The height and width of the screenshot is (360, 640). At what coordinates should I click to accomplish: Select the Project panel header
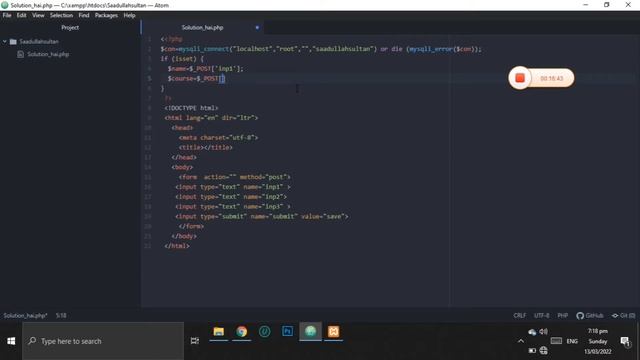pos(70,28)
